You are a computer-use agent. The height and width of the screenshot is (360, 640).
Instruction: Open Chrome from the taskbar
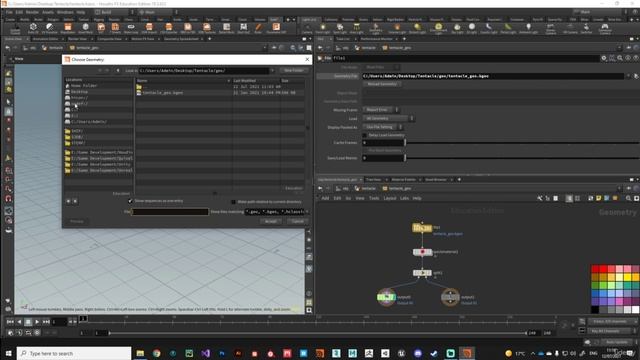(x=156, y=353)
